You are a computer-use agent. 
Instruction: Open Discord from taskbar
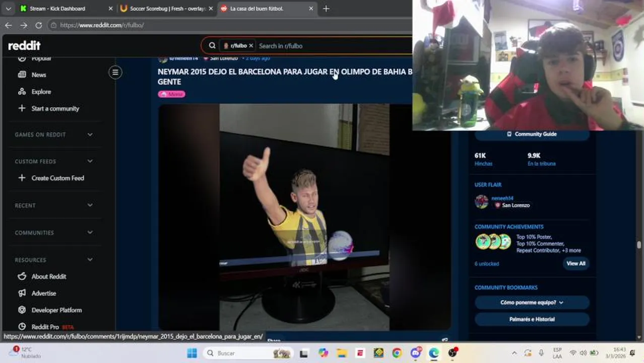pos(416,353)
